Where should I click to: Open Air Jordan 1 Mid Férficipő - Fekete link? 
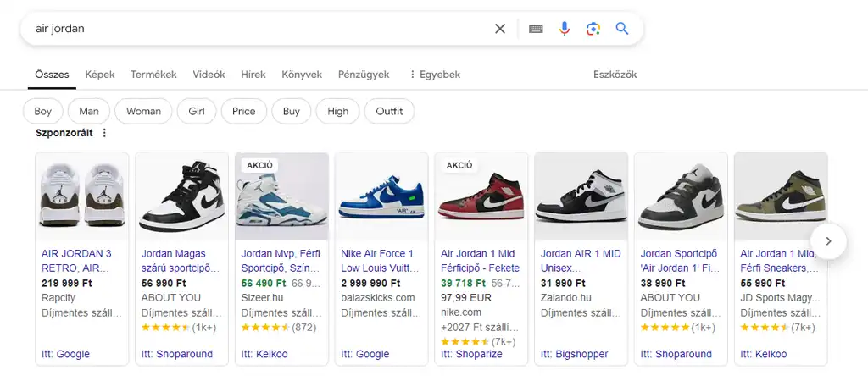tap(481, 261)
